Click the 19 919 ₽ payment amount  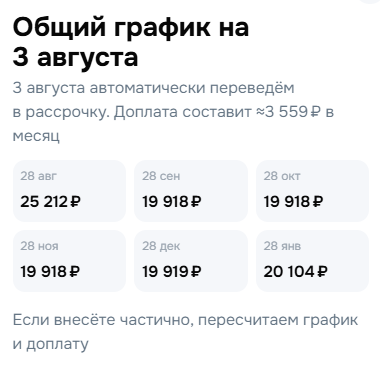(x=172, y=272)
